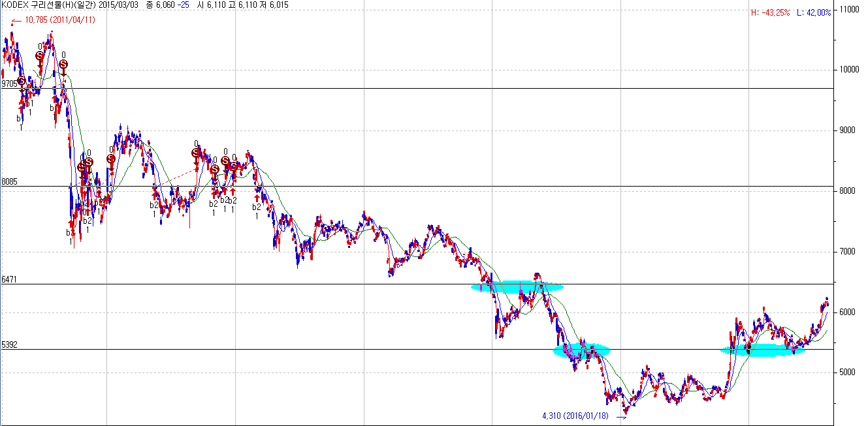The height and width of the screenshot is (426, 868).
Task: Click the S marker ending the red dashed line
Action: tap(196, 153)
